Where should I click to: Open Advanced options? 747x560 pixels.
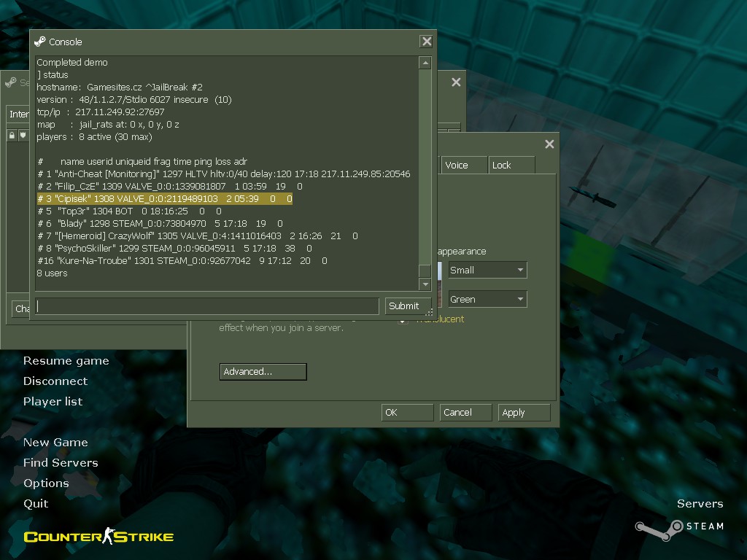[263, 372]
